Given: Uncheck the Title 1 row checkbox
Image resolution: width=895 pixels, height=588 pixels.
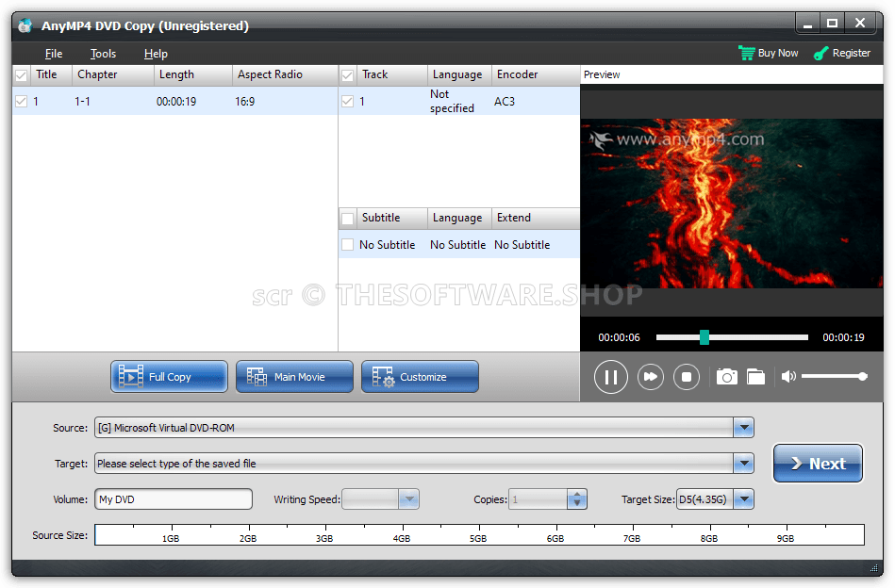Looking at the screenshot, I should 22,101.
